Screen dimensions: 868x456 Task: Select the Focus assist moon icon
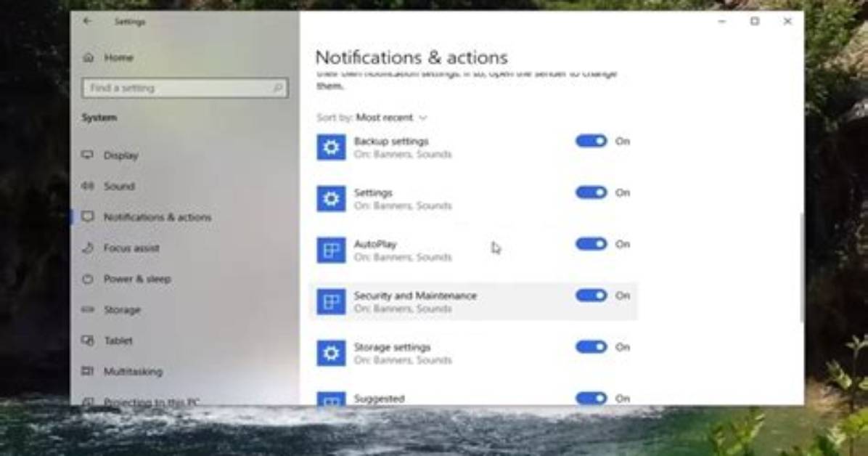[x=88, y=248]
